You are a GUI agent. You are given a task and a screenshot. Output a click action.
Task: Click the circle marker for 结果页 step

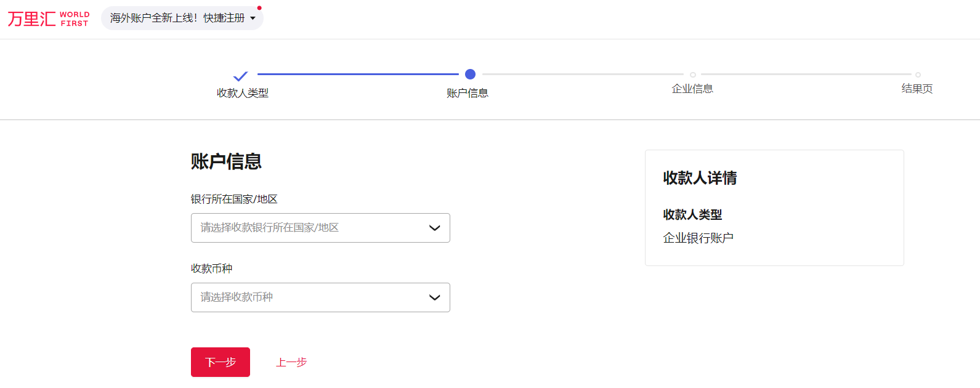pyautogui.click(x=918, y=75)
